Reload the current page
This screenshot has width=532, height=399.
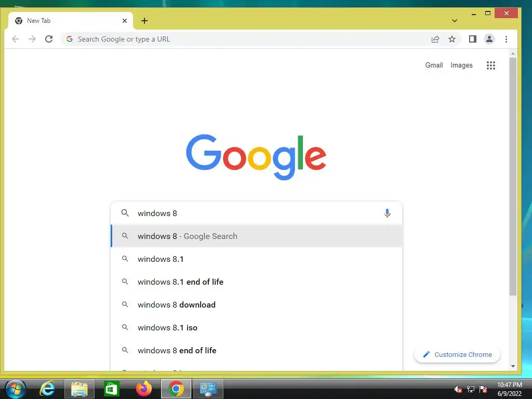49,39
